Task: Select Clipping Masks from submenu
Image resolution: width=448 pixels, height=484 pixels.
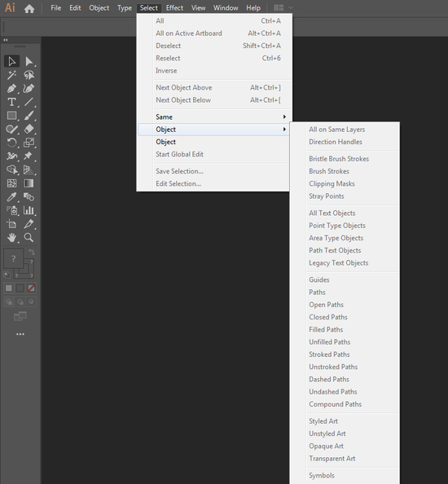Action: tap(345, 183)
